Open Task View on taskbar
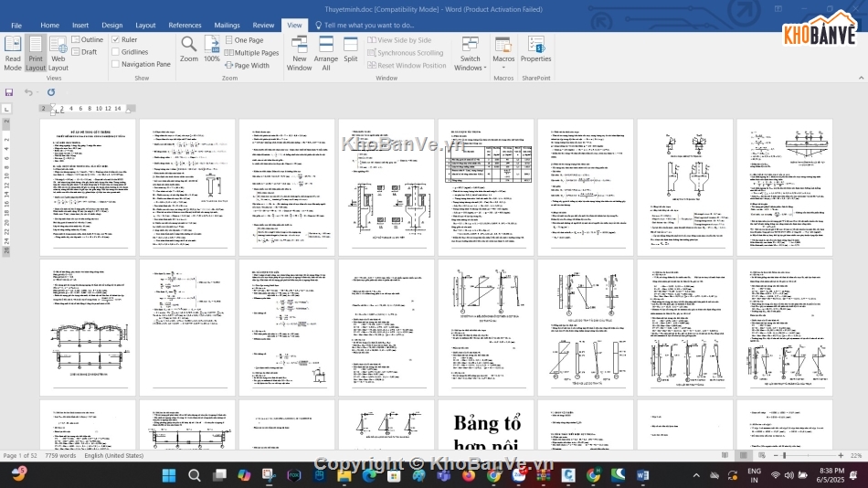This screenshot has height=488, width=868. point(220,475)
